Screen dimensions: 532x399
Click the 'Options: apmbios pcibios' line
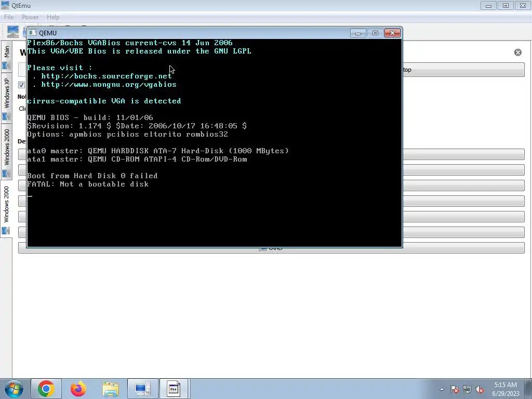pyautogui.click(x=128, y=135)
